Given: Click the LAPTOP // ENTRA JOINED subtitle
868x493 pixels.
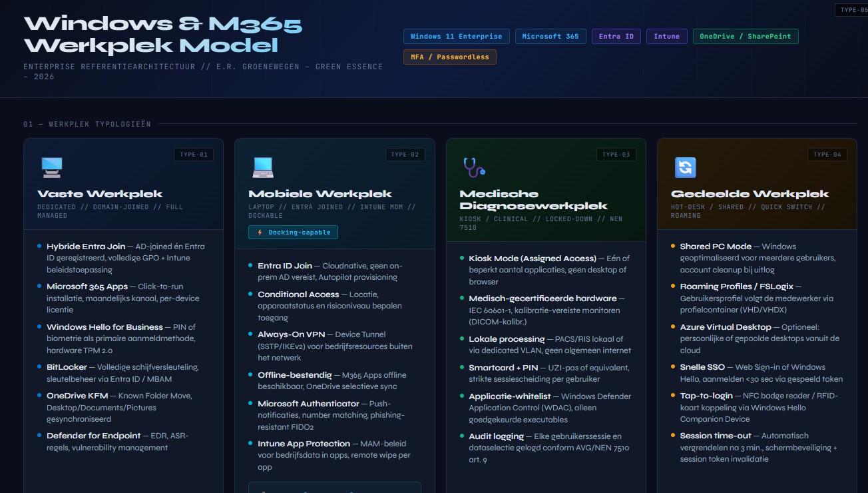Looking at the screenshot, I should (332, 211).
